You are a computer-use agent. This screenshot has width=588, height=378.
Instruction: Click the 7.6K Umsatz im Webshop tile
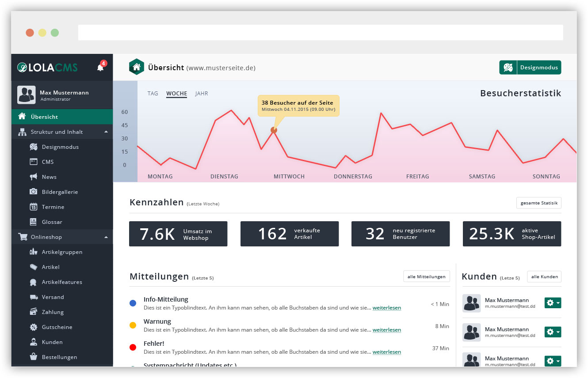178,234
